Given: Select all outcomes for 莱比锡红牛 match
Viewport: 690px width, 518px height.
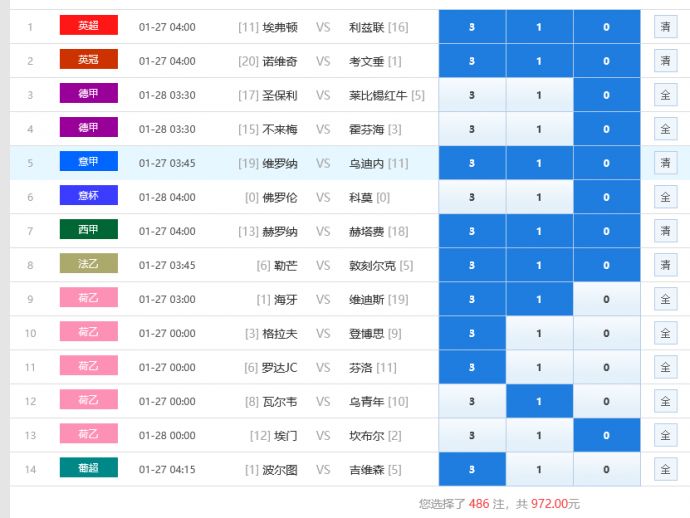Looking at the screenshot, I should pos(665,95).
